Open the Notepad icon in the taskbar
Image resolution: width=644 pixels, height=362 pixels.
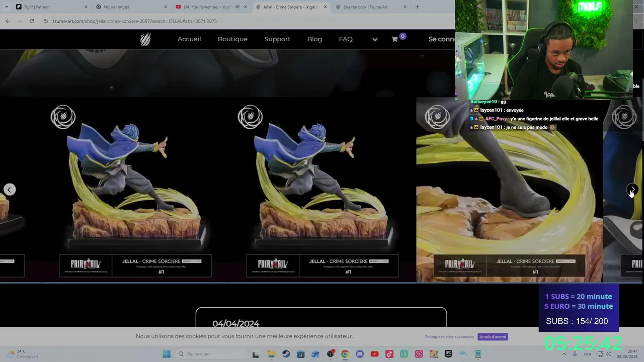pyautogui.click(x=478, y=354)
